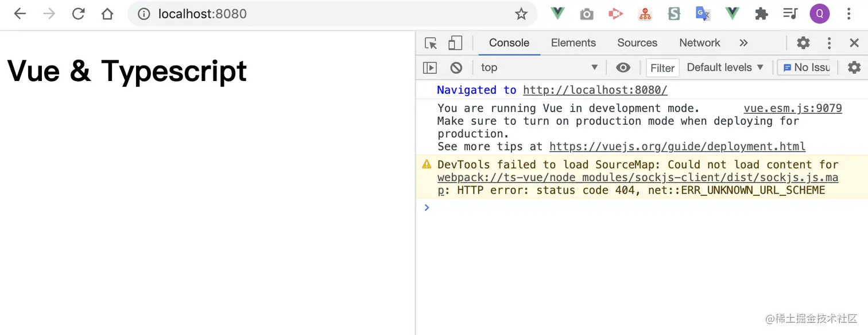The width and height of the screenshot is (868, 335).
Task: View site information icon in address bar
Action: (x=144, y=14)
